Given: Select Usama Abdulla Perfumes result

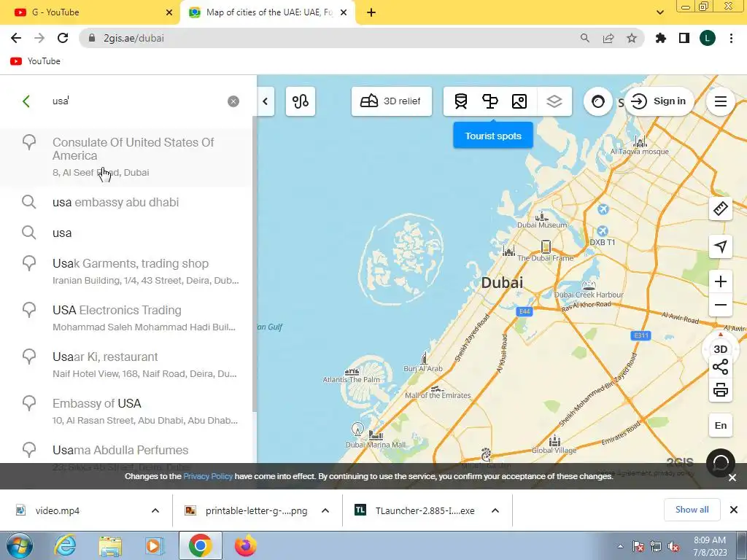Looking at the screenshot, I should click(x=126, y=450).
